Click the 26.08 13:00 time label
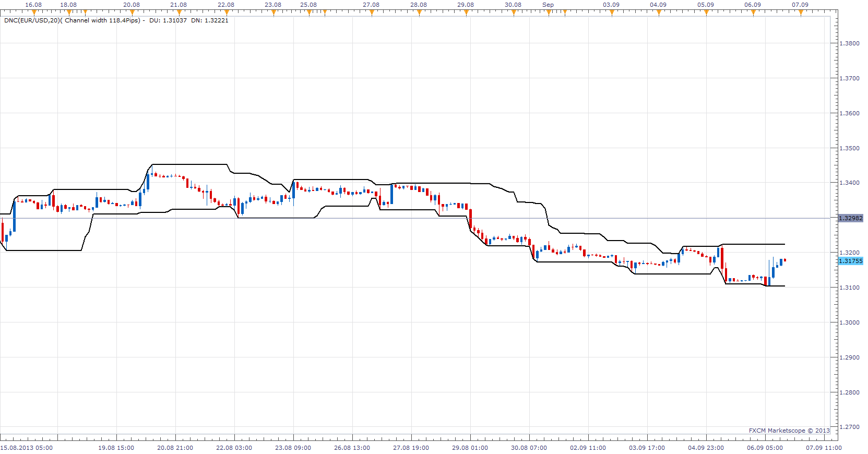The image size is (868, 454). 352,448
